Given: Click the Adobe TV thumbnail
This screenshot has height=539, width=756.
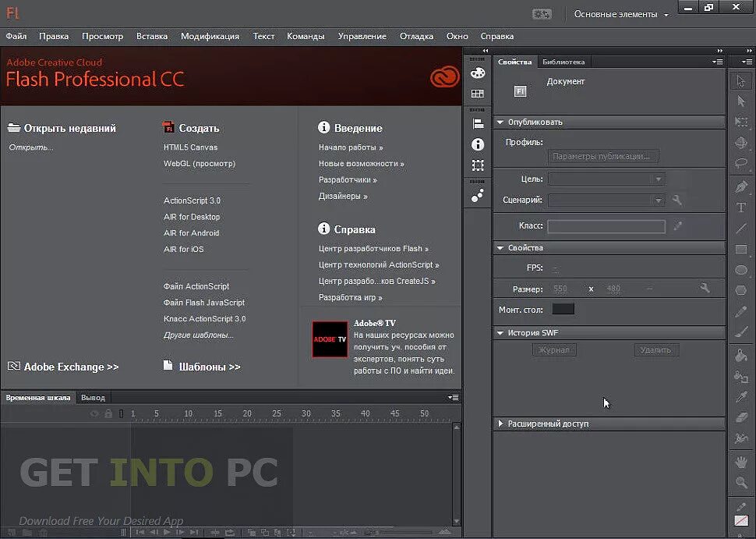Looking at the screenshot, I should [330, 339].
